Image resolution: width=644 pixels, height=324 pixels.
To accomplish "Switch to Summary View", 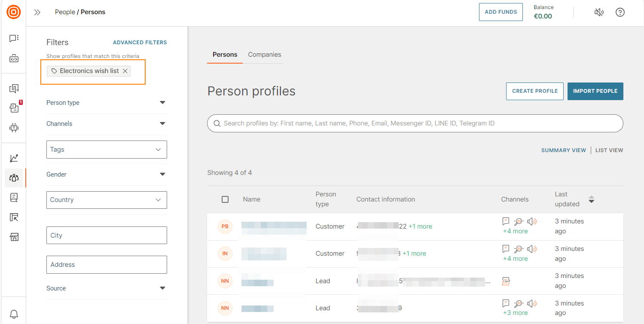I will [563, 150].
